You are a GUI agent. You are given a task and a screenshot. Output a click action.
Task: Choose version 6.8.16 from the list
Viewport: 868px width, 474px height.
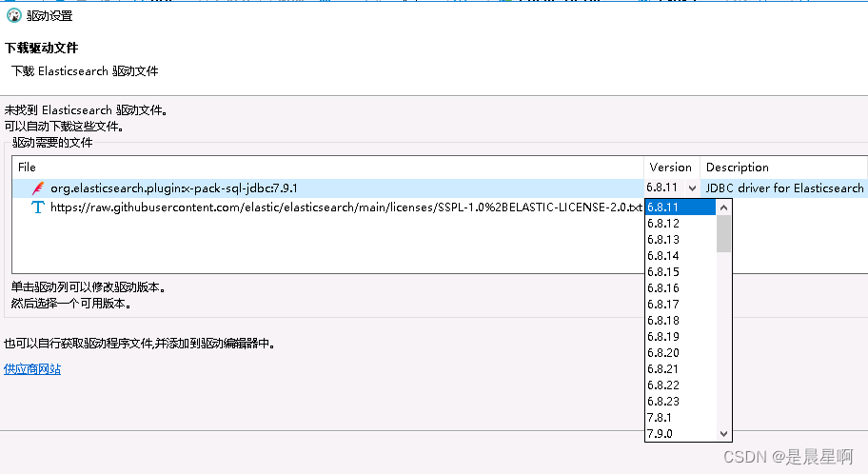(681, 288)
